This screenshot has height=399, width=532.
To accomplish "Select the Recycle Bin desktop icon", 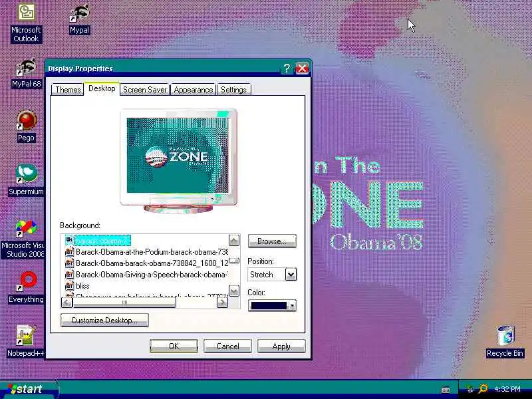I will (x=505, y=341).
